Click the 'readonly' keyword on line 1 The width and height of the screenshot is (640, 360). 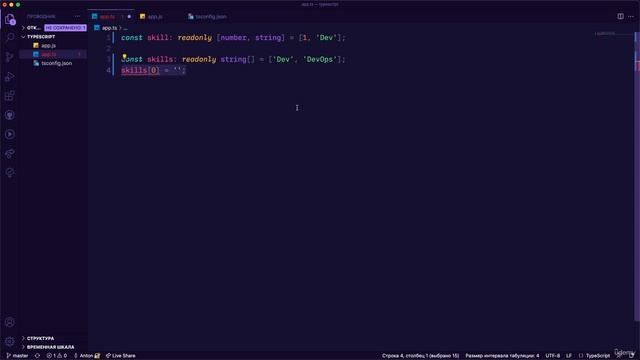coord(195,38)
